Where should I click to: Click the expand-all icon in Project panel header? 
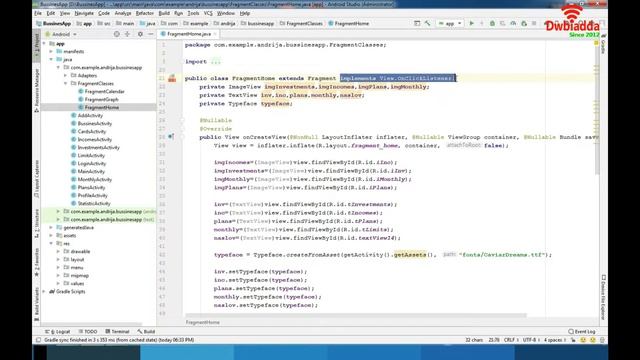tap(127, 34)
